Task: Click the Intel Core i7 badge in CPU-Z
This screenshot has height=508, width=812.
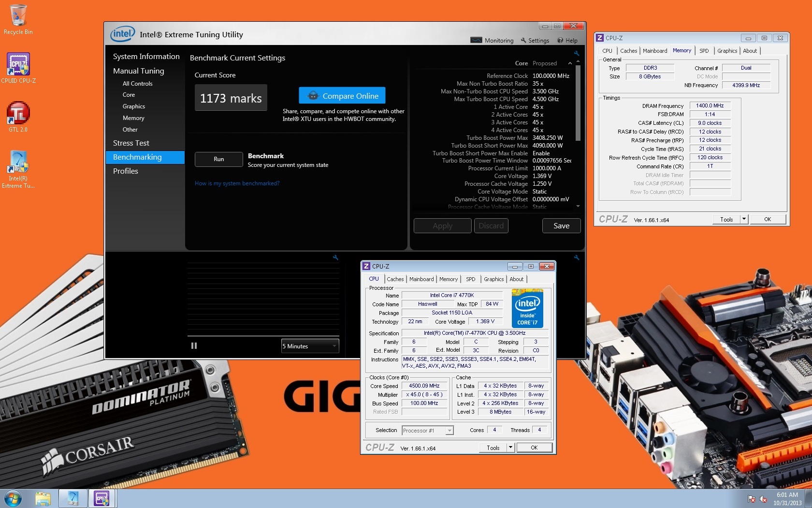Action: (527, 308)
